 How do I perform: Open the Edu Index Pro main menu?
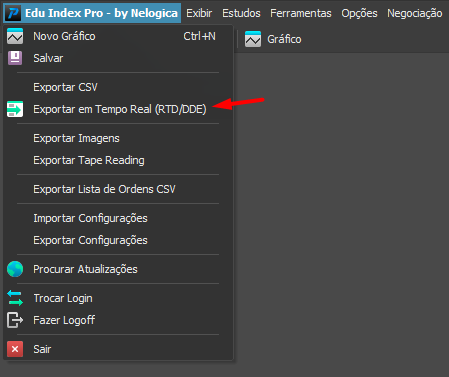click(92, 13)
